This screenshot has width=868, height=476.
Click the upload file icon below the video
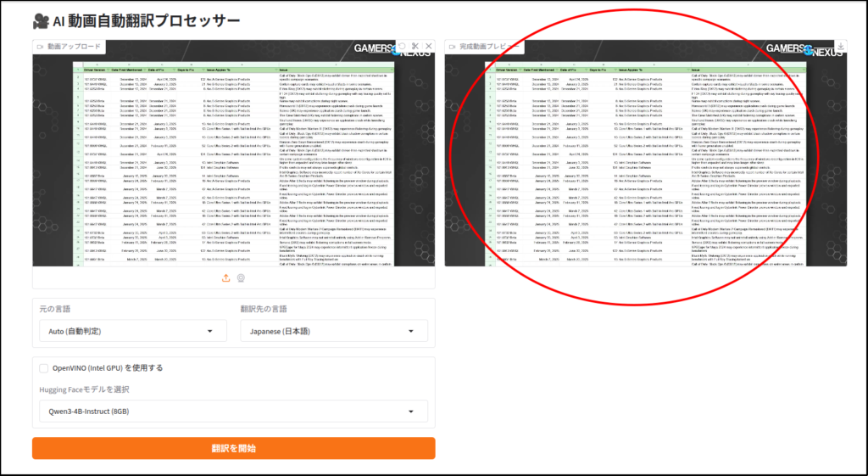[x=226, y=277]
